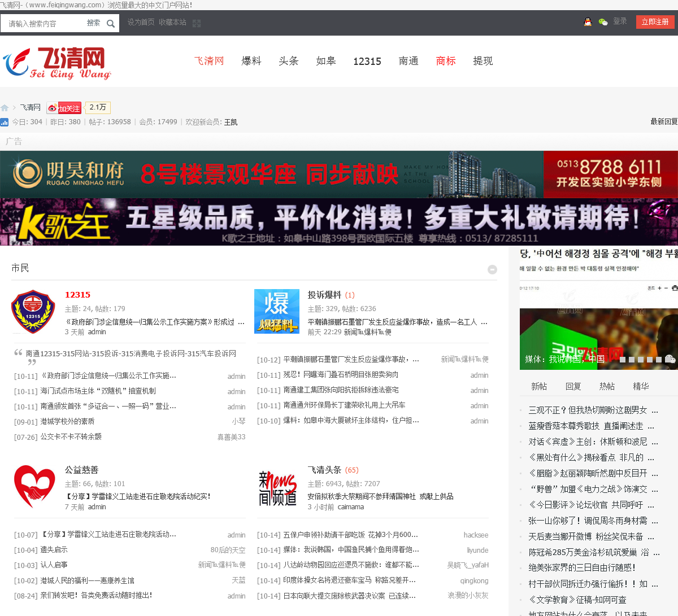Open sidebar post 绝美张家界的三日自由行随感!

click(582, 568)
